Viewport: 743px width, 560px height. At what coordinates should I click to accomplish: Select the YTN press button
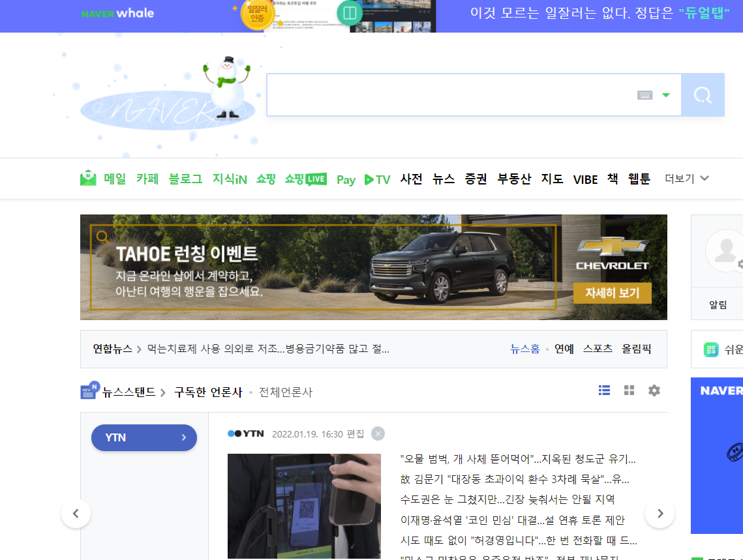click(144, 437)
